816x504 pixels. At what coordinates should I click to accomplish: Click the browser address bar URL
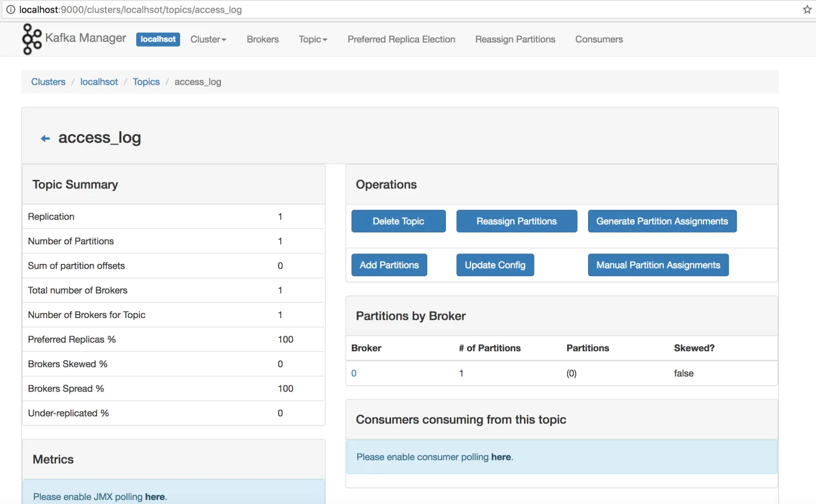131,9
